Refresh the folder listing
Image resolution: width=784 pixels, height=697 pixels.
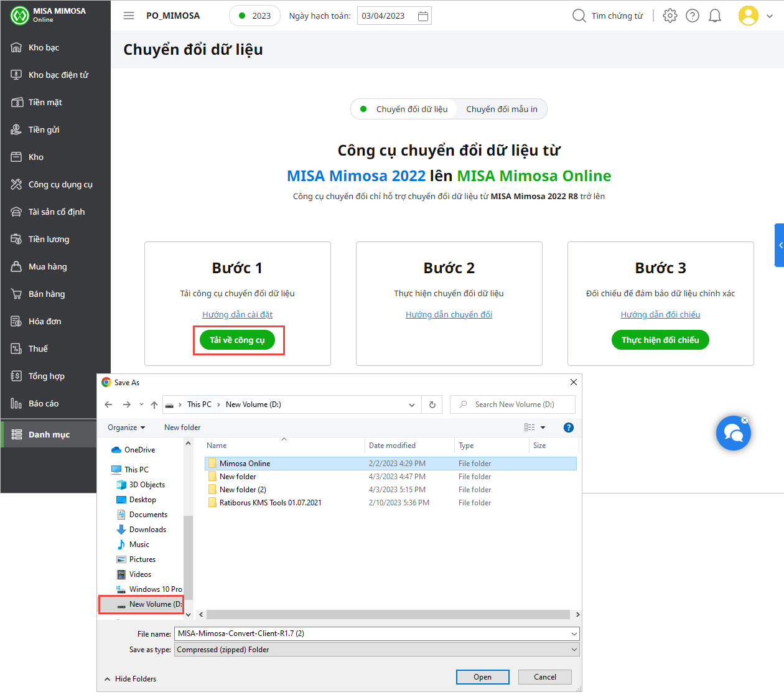pos(432,405)
